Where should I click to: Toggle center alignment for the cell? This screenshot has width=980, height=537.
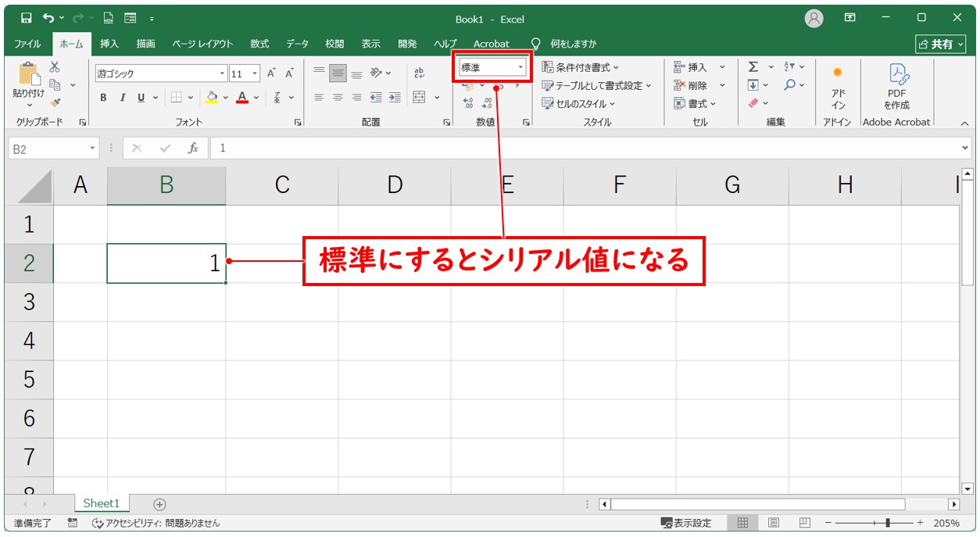point(338,97)
